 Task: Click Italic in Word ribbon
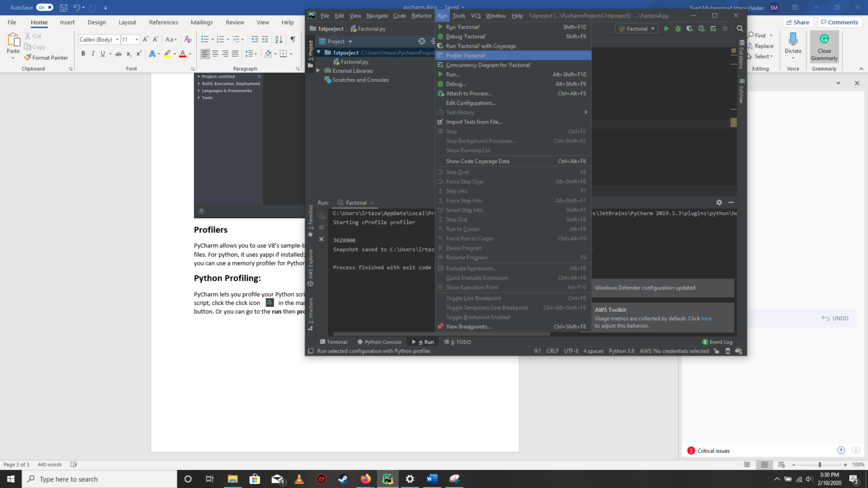point(93,54)
